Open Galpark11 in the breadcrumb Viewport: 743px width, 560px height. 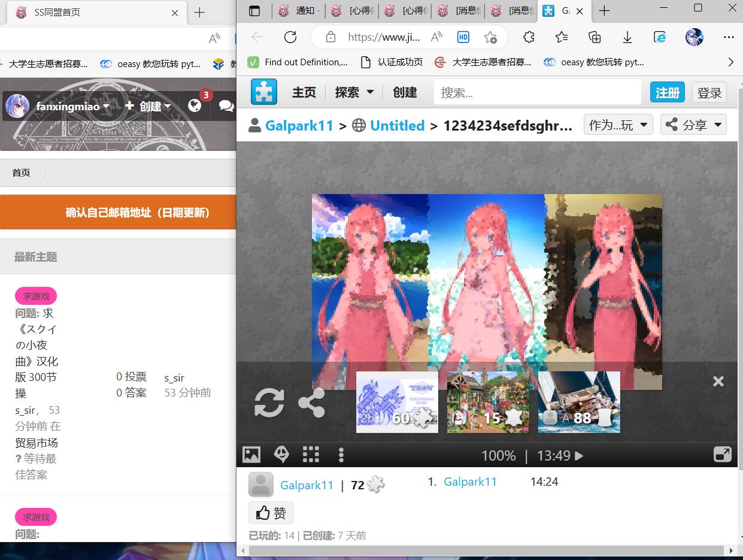(299, 125)
